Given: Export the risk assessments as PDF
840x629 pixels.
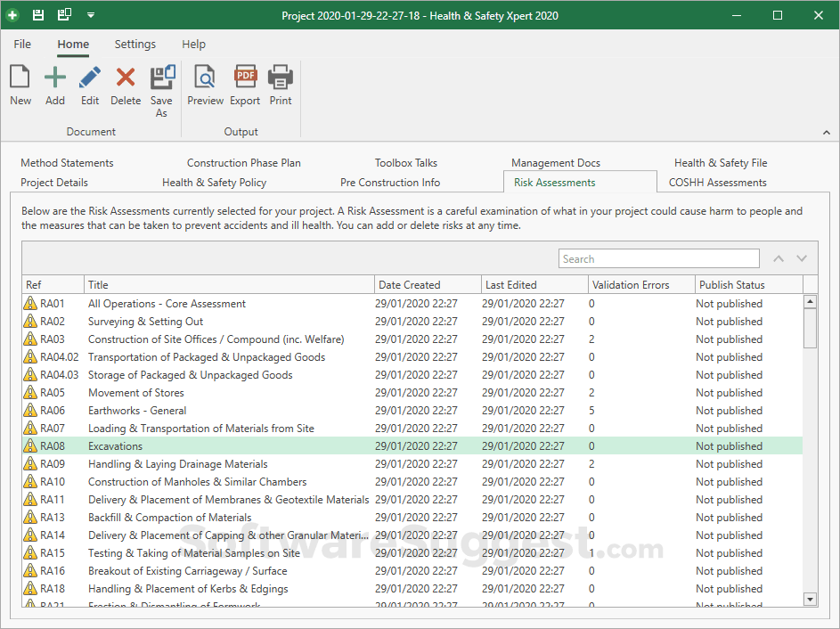Looking at the screenshot, I should (x=244, y=85).
